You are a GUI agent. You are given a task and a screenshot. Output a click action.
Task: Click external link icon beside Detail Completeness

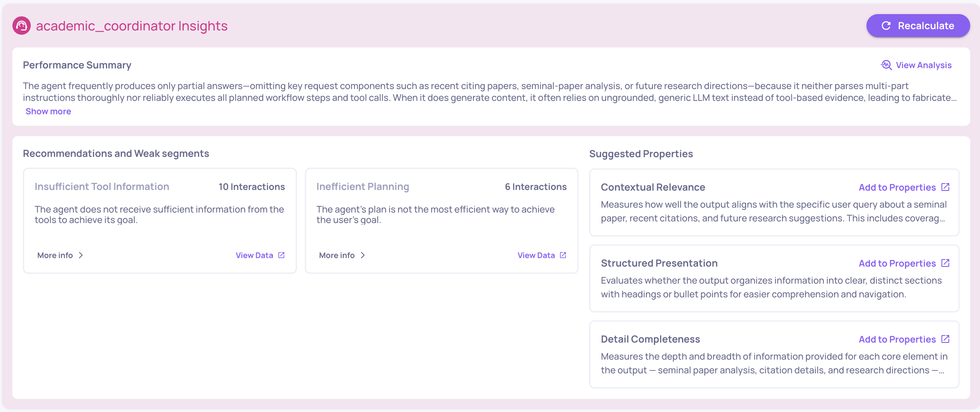pyautogui.click(x=945, y=339)
